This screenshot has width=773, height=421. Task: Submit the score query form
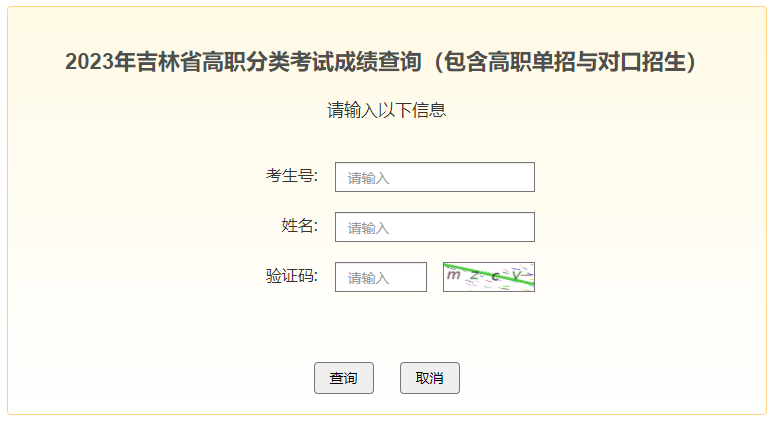344,378
